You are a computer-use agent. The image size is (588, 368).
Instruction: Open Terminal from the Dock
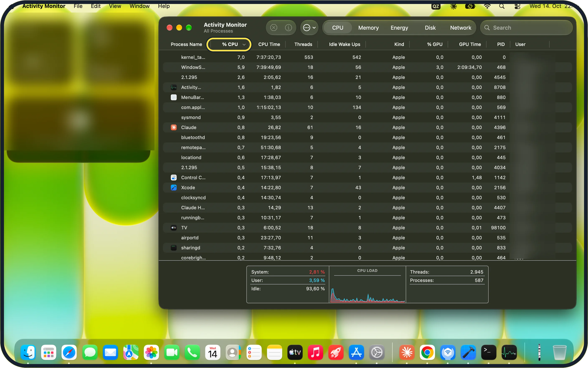(488, 352)
